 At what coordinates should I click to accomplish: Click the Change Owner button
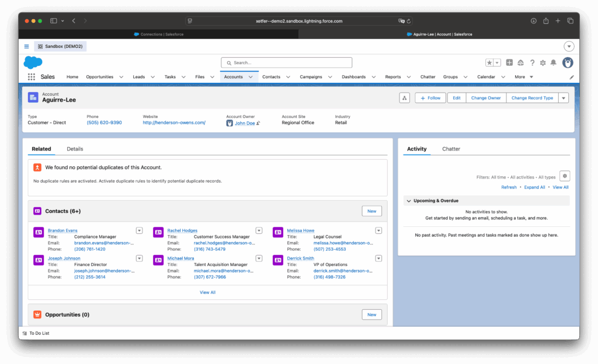(x=486, y=98)
